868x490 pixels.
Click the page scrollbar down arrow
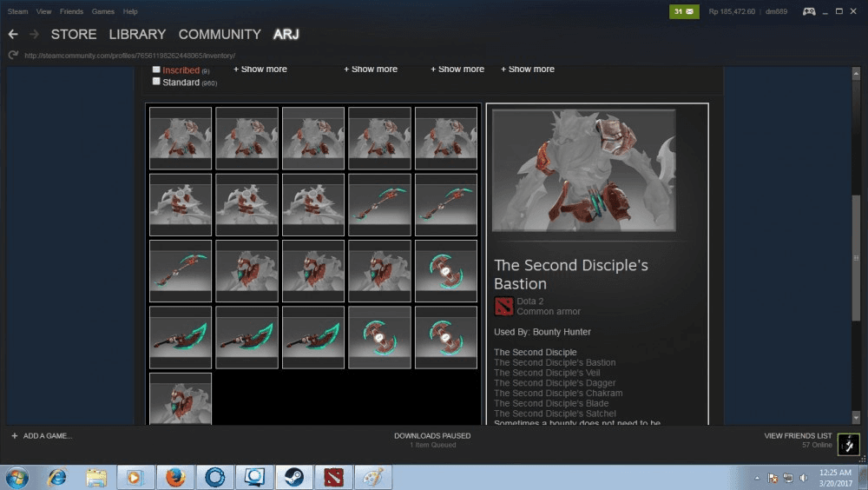[856, 418]
